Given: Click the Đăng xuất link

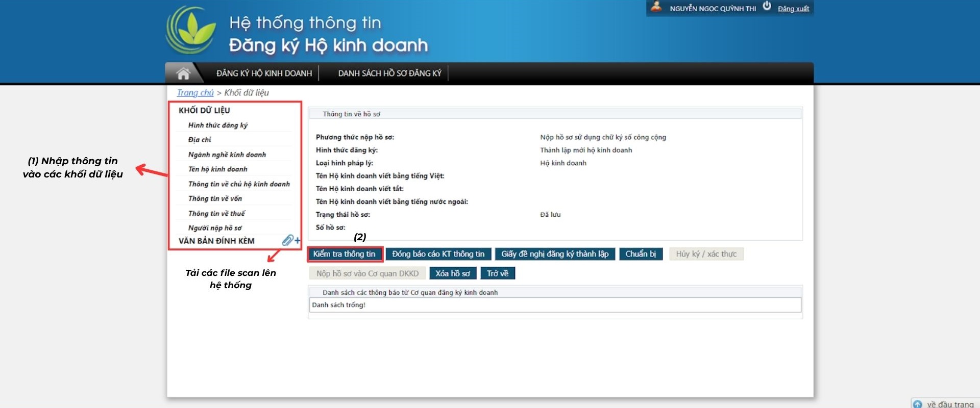Looking at the screenshot, I should 793,9.
